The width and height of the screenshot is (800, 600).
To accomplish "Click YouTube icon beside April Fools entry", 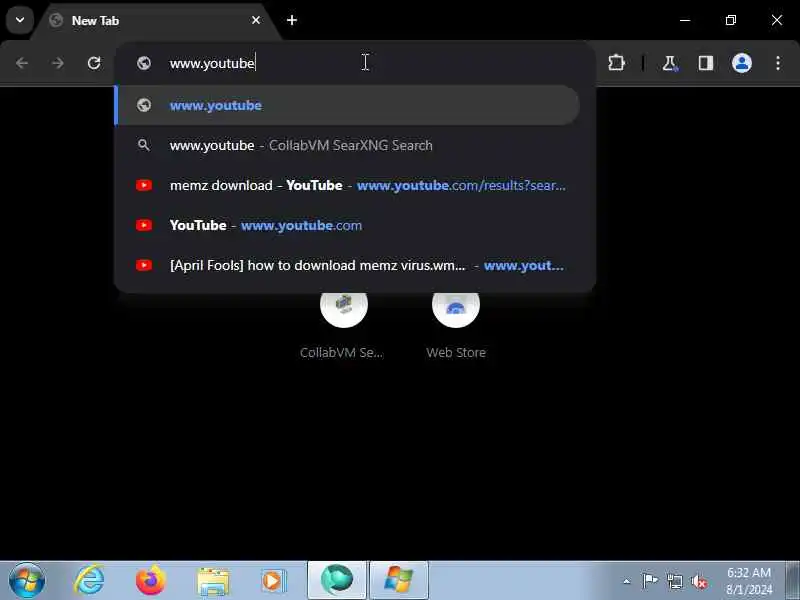I will pyautogui.click(x=144, y=265).
